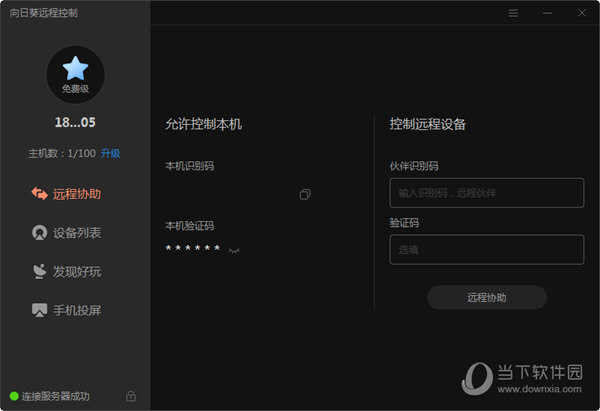Click the 本机验证码 label
The image size is (600, 411).
point(189,226)
